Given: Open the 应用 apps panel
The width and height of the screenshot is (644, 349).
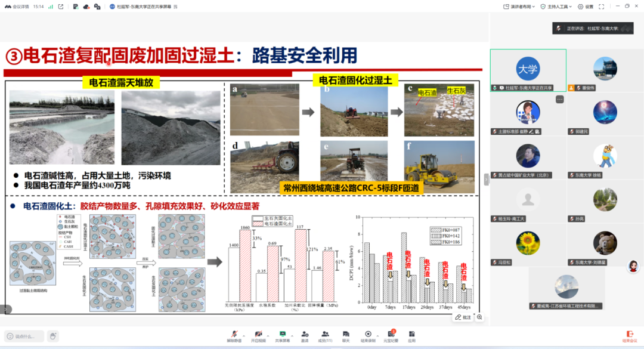Looking at the screenshot, I should (x=411, y=336).
